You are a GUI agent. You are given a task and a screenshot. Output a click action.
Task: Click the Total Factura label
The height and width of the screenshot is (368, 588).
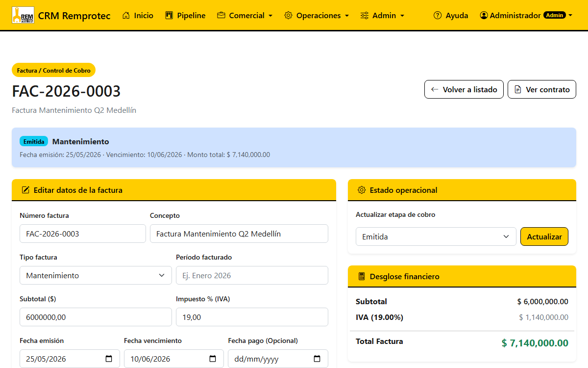(379, 341)
